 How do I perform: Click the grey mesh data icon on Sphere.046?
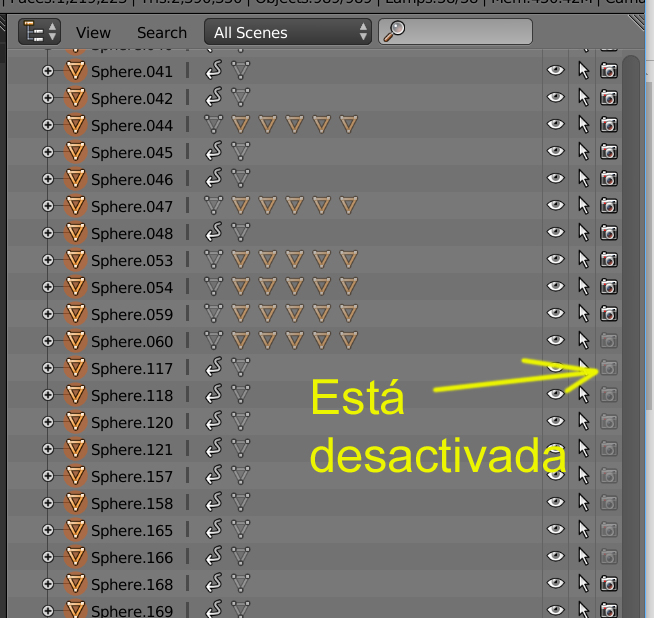coord(241,178)
